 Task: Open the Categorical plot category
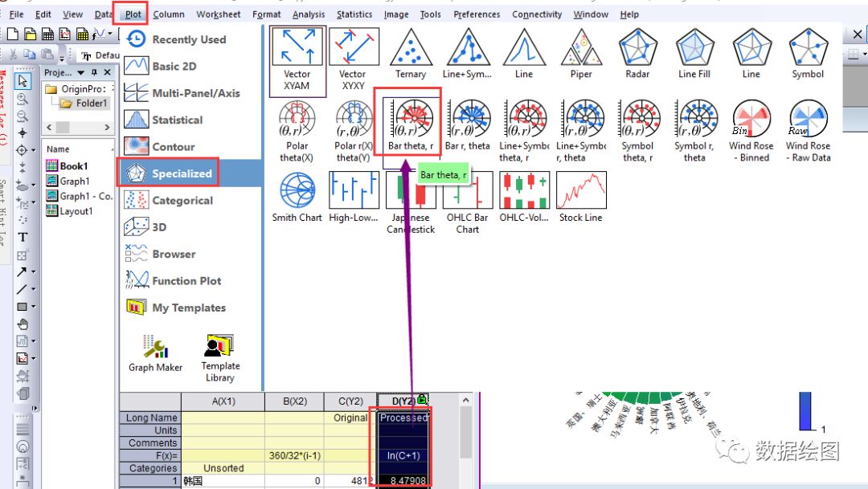pos(190,200)
